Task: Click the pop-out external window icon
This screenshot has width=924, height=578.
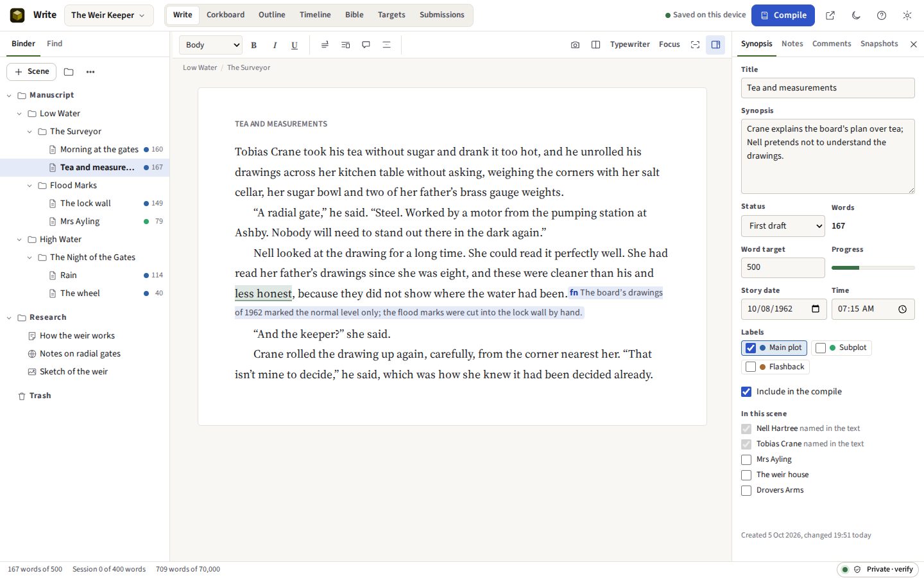Action: coord(830,15)
